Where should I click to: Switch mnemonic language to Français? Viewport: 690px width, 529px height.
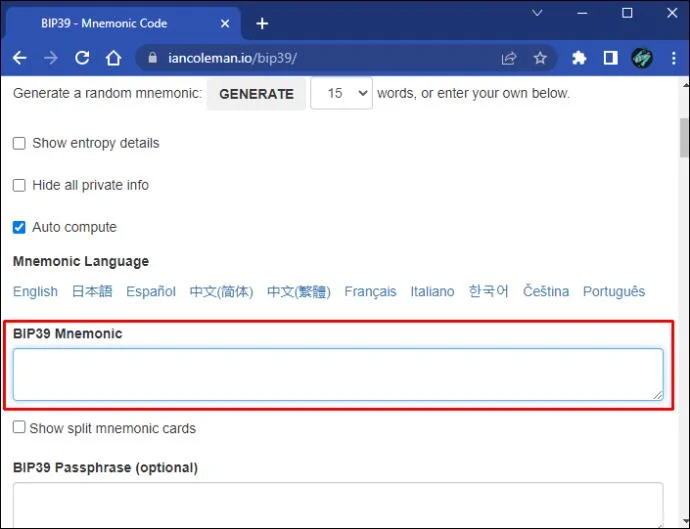[370, 291]
